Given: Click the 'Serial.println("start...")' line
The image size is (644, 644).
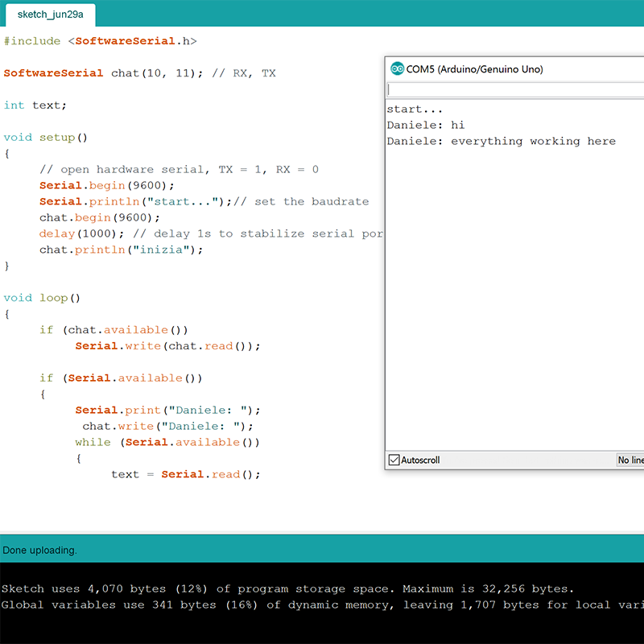Looking at the screenshot, I should tap(204, 202).
